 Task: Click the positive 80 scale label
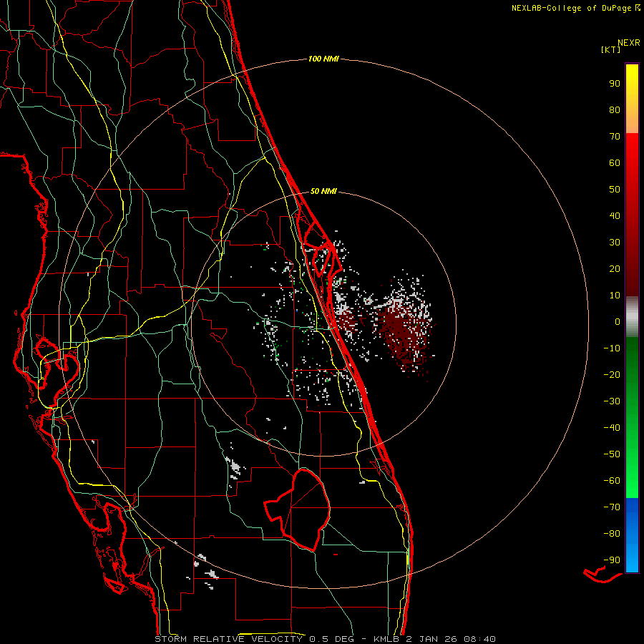pyautogui.click(x=615, y=109)
